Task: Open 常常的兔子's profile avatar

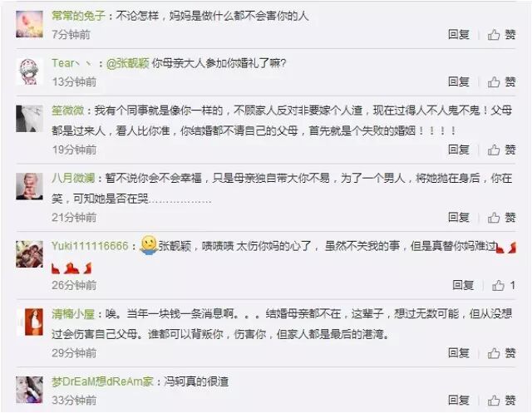Action: tap(30, 24)
